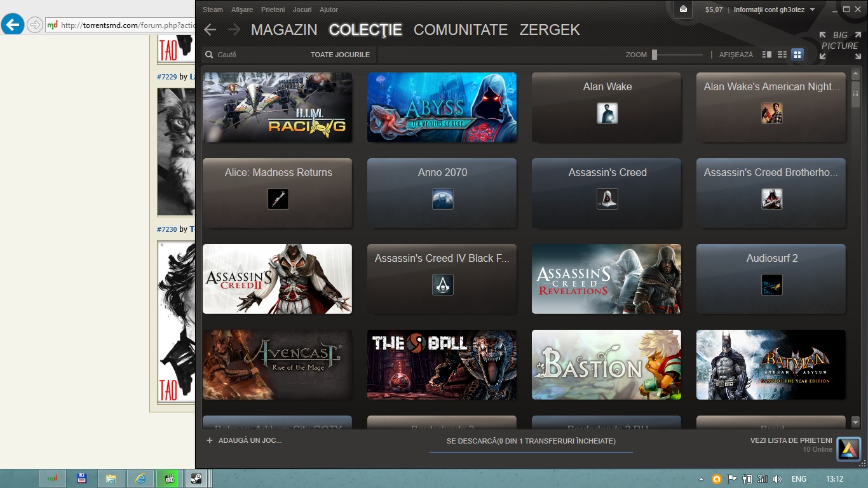
Task: Select the Audiosurf 2 game icon
Action: tap(771, 285)
